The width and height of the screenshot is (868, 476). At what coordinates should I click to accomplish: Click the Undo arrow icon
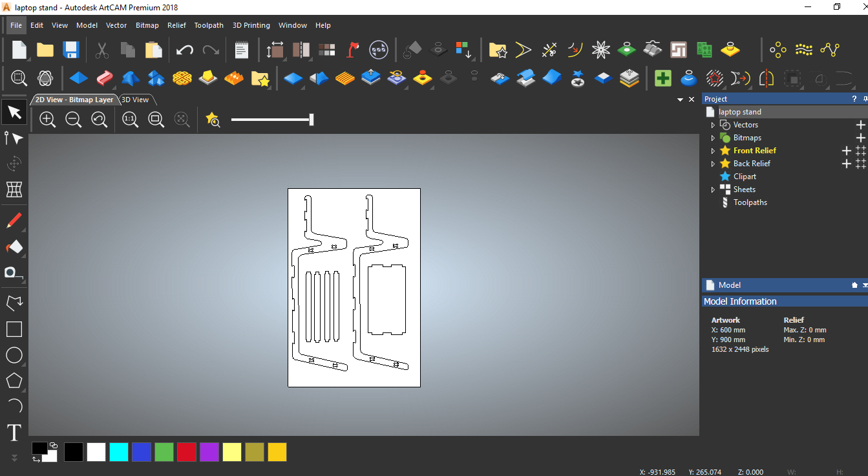tap(185, 50)
